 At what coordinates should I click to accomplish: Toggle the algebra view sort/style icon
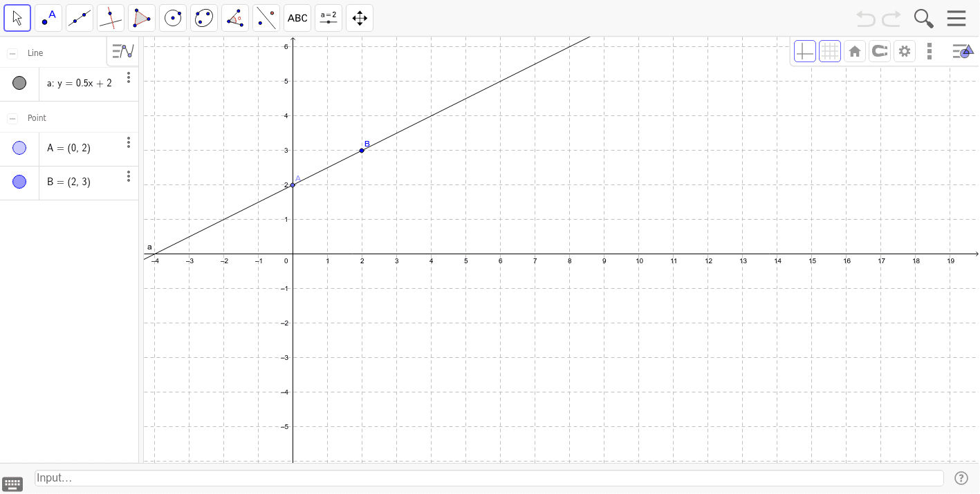coord(122,51)
